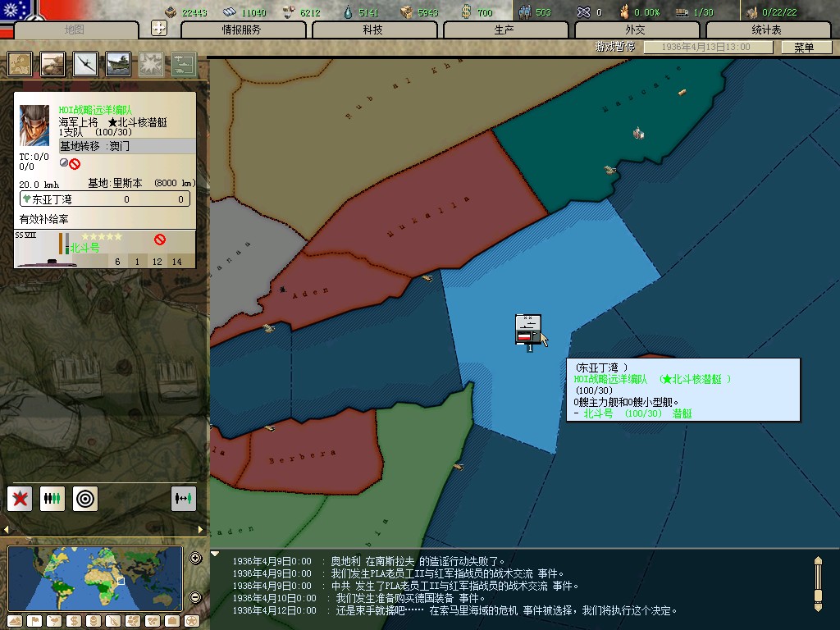Click the target-circle mission icon

point(85,498)
